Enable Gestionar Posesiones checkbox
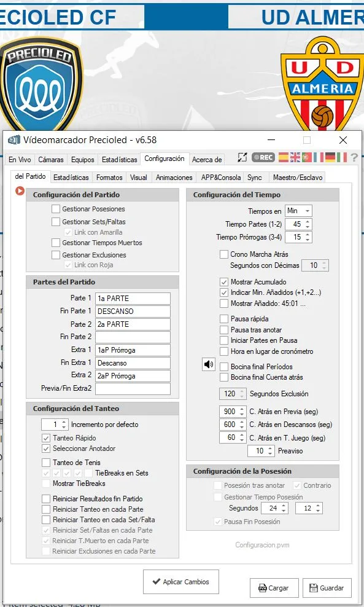Screen dimensions: 364x607 point(56,209)
